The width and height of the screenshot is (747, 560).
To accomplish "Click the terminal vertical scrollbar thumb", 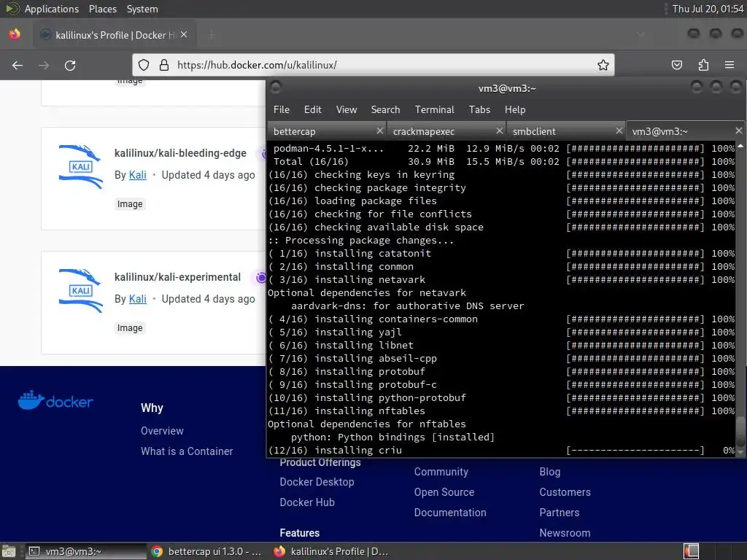I will click(x=740, y=432).
